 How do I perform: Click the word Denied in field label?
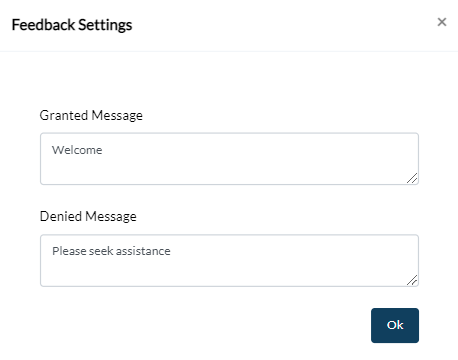[61, 216]
